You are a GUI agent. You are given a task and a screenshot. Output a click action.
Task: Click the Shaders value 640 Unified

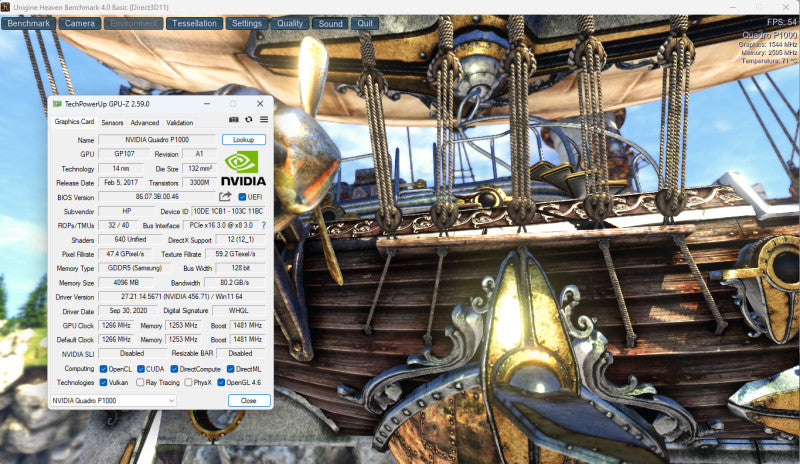(x=130, y=239)
